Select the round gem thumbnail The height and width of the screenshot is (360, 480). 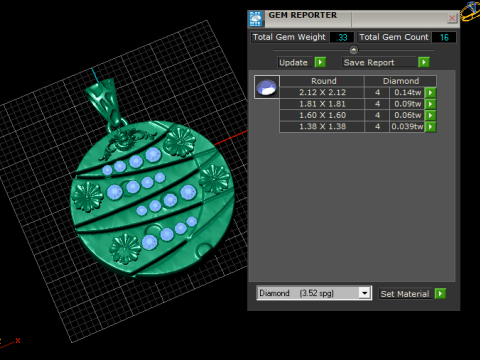point(267,87)
